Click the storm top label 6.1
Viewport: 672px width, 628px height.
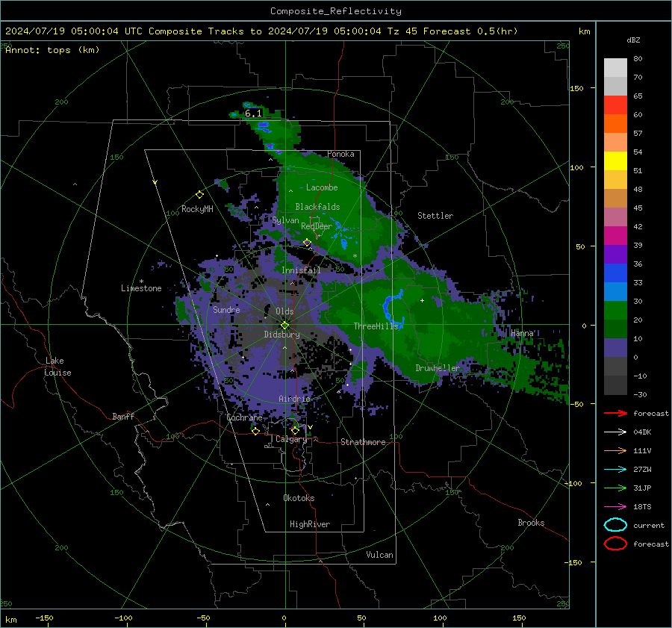pos(253,114)
